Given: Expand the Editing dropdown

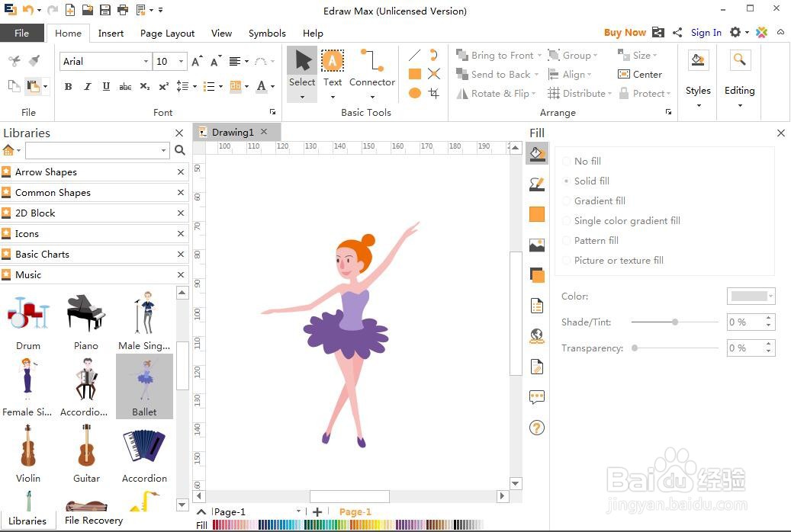Looking at the screenshot, I should pos(740,106).
